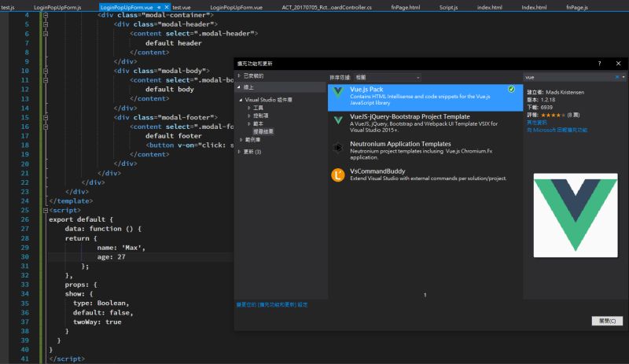The image size is (629, 364).
Task: Collapse the modal-header div at line 5
Action: point(46,24)
